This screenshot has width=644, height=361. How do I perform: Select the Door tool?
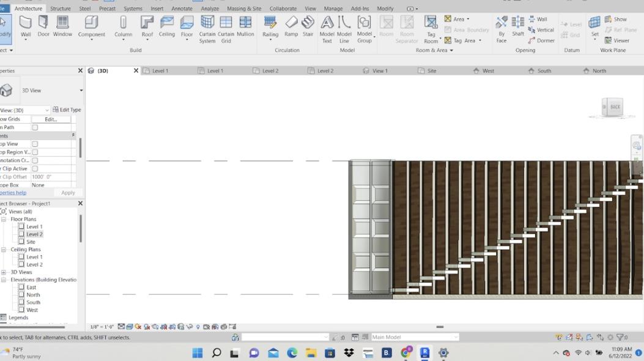coord(43,26)
